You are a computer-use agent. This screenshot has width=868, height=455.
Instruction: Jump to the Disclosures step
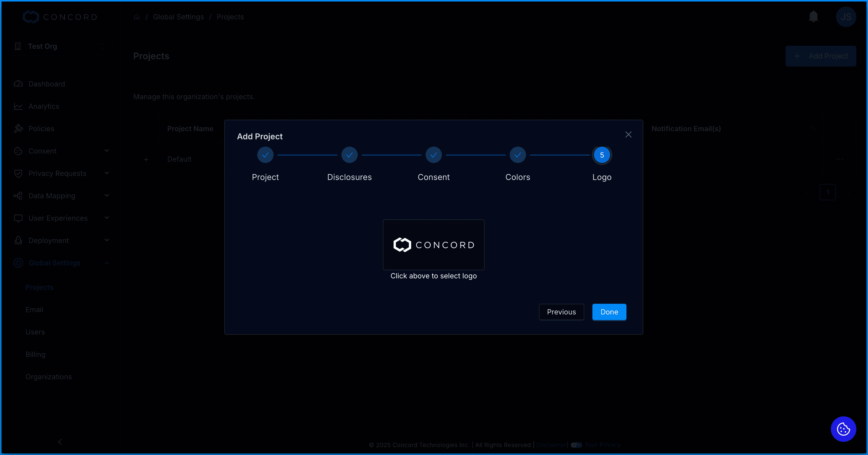[349, 155]
